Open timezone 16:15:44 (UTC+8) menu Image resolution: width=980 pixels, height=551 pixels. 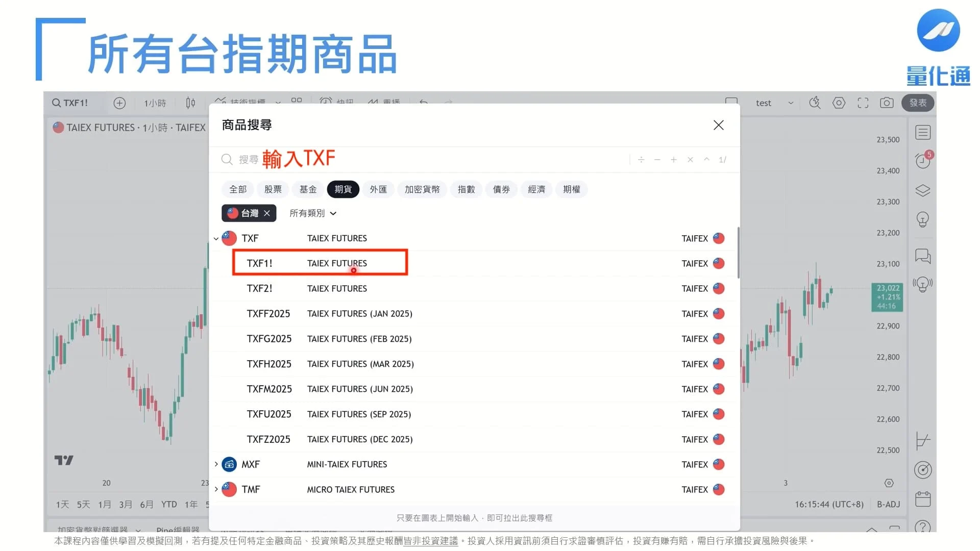[829, 505]
